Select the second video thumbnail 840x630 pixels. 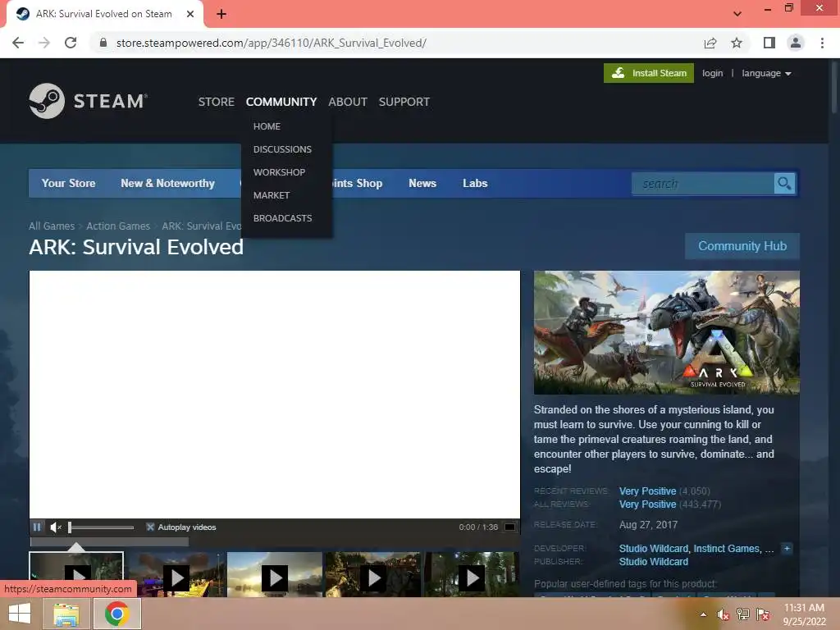pyautogui.click(x=176, y=575)
